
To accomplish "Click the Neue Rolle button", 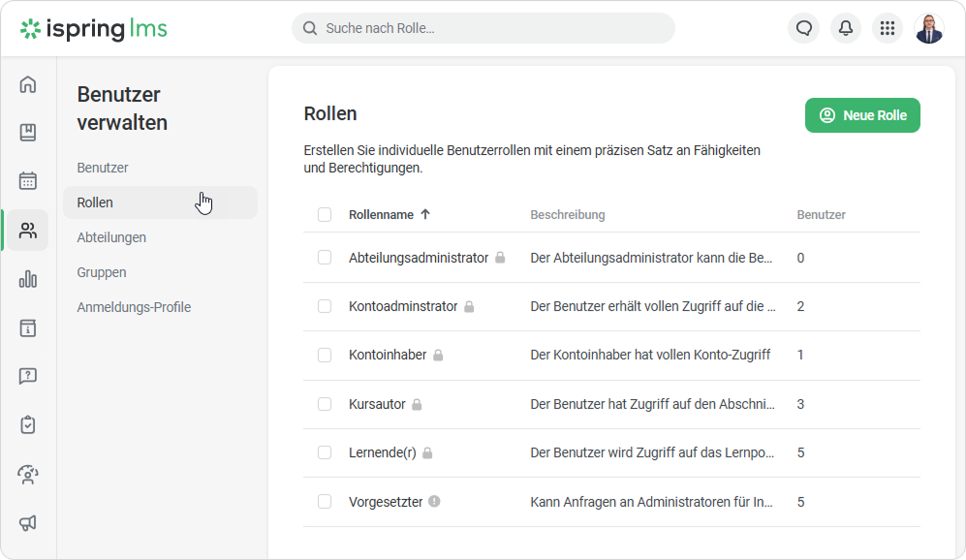I will (862, 115).
